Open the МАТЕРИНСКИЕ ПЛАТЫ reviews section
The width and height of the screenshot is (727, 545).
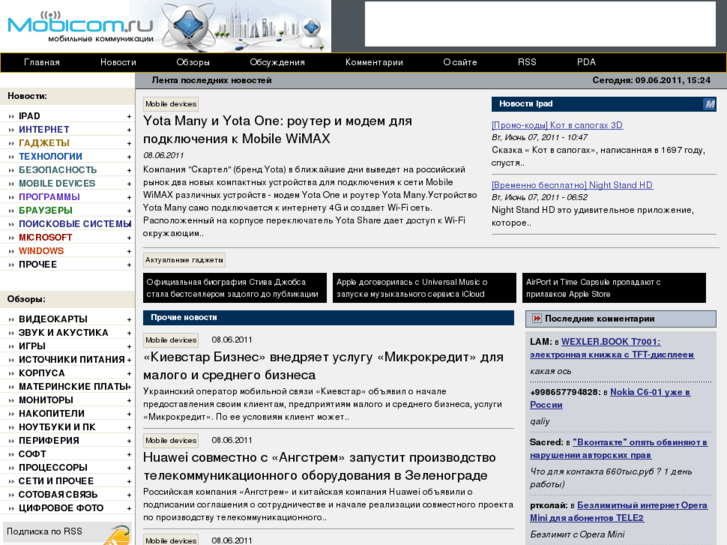[x=73, y=386]
